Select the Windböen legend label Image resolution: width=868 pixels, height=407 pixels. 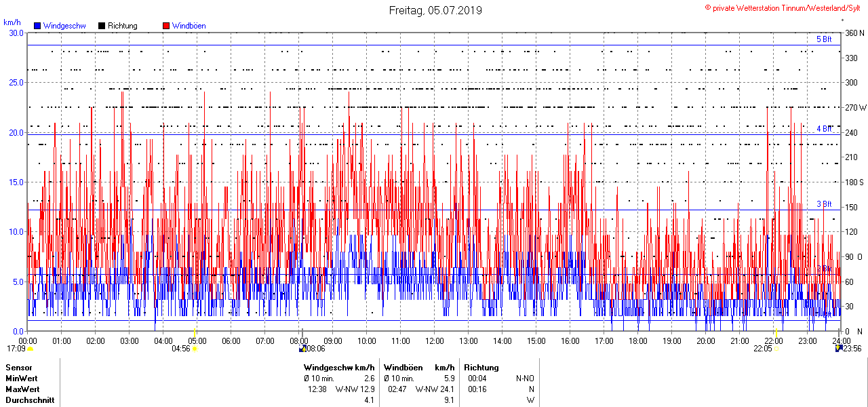(189, 26)
